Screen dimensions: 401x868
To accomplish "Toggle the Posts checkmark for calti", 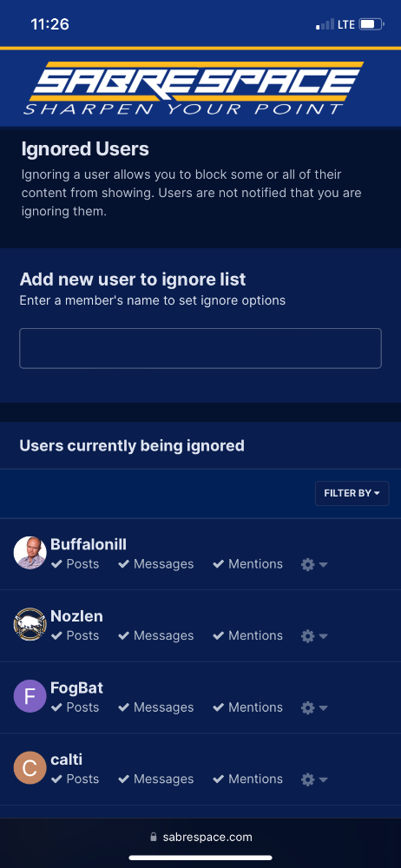I will pos(76,779).
